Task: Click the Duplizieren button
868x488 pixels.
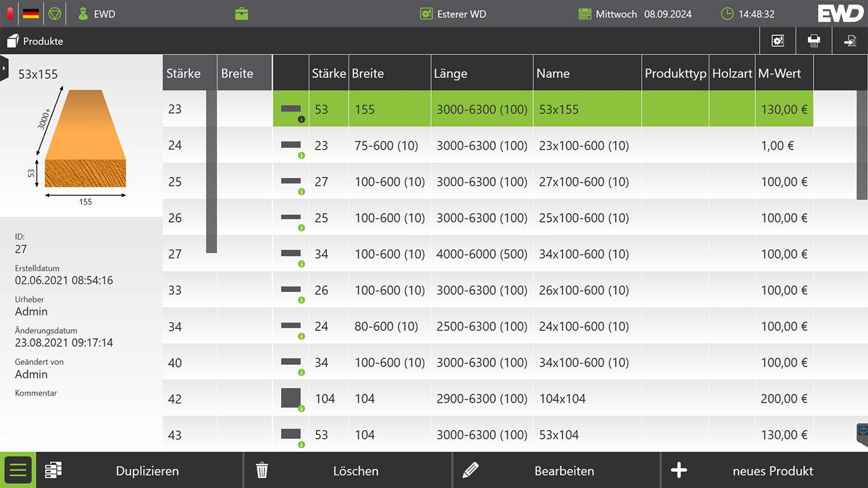Action: pos(147,471)
